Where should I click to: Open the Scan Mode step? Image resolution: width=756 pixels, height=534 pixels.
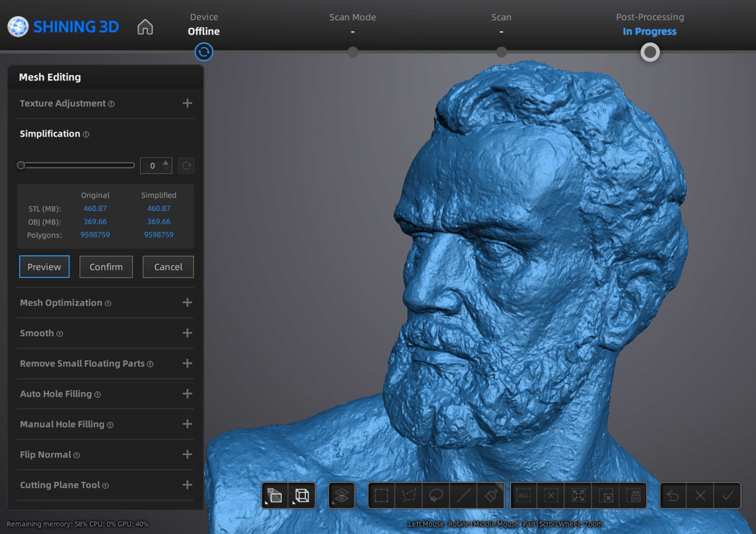[353, 52]
